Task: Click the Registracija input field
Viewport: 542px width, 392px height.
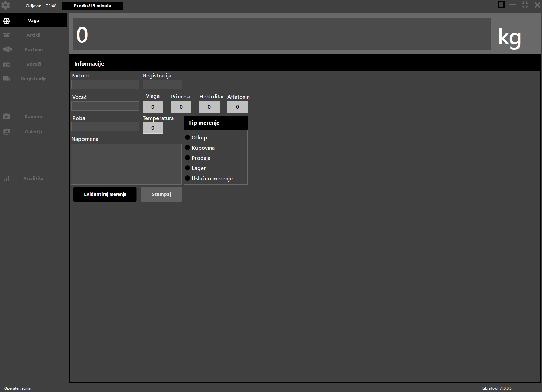Action: coord(163,84)
